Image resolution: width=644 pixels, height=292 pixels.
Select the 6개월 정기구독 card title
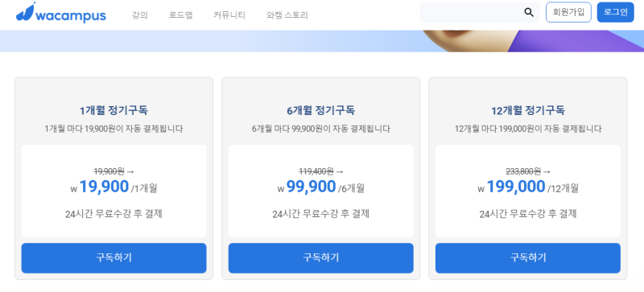(x=320, y=110)
